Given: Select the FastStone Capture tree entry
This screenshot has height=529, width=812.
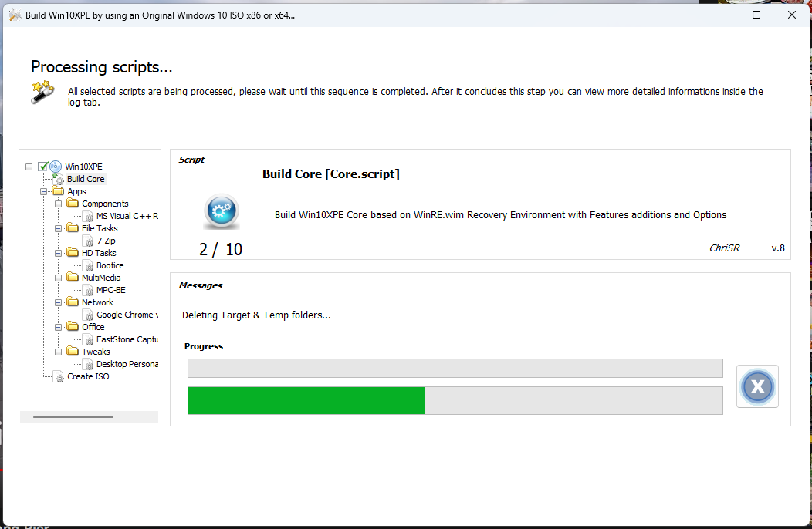Looking at the screenshot, I should [127, 339].
